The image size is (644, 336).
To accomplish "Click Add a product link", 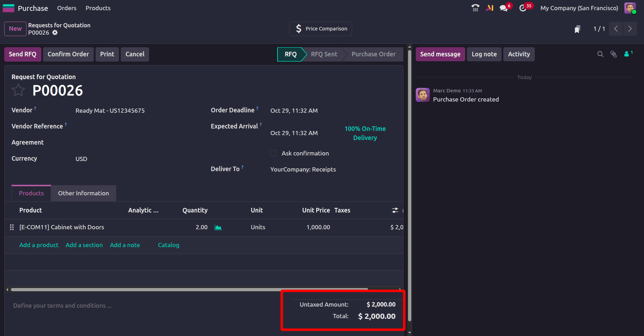I will tap(38, 245).
